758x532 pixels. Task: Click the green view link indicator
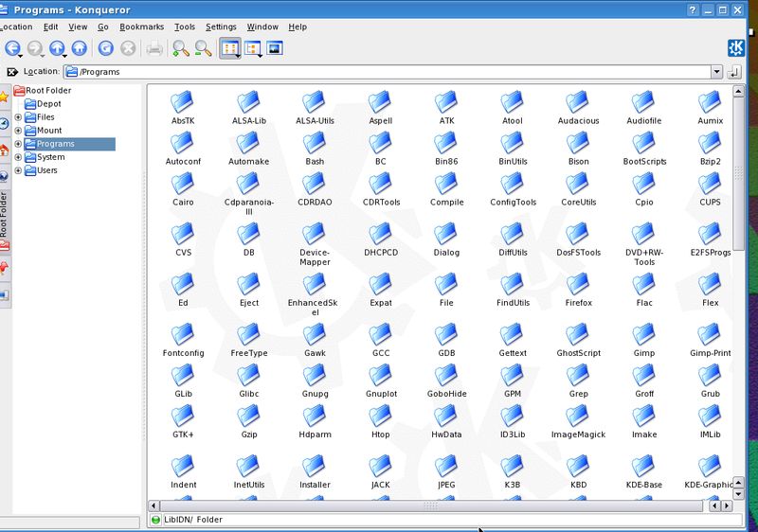click(x=155, y=520)
